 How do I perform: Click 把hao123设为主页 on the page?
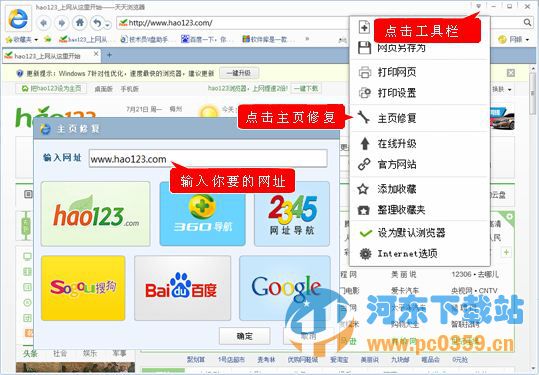51,88
